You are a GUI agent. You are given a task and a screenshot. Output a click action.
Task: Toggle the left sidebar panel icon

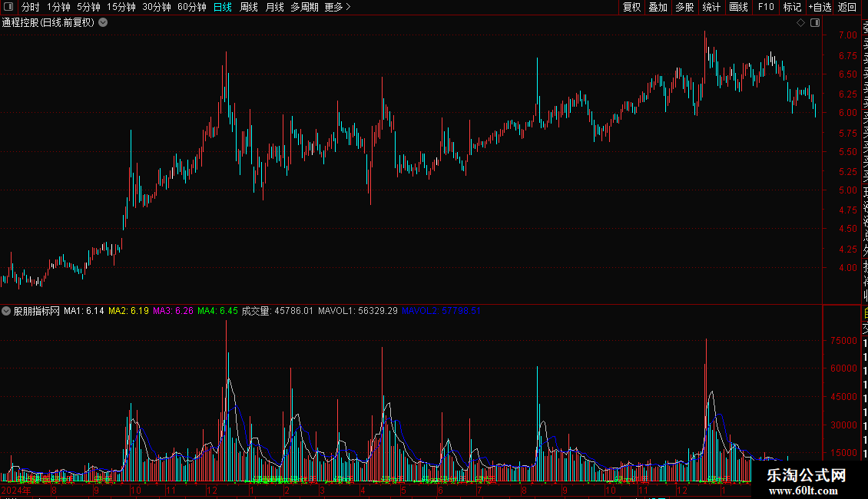(x=8, y=7)
